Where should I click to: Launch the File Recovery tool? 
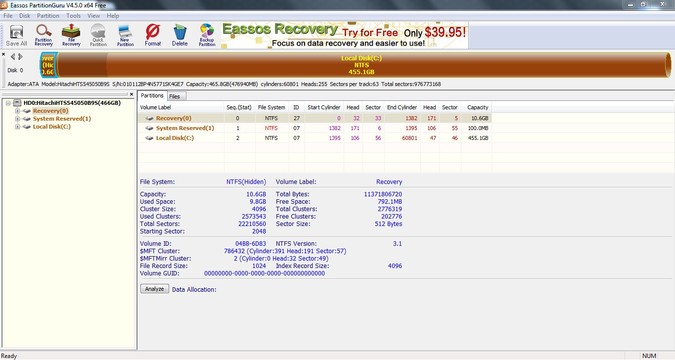point(71,35)
